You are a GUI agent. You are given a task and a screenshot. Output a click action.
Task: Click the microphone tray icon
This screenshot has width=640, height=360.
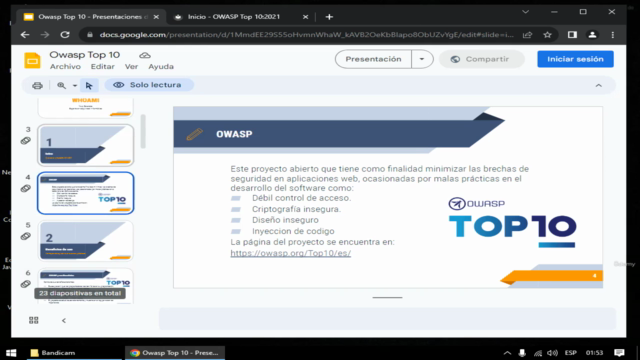(522, 353)
